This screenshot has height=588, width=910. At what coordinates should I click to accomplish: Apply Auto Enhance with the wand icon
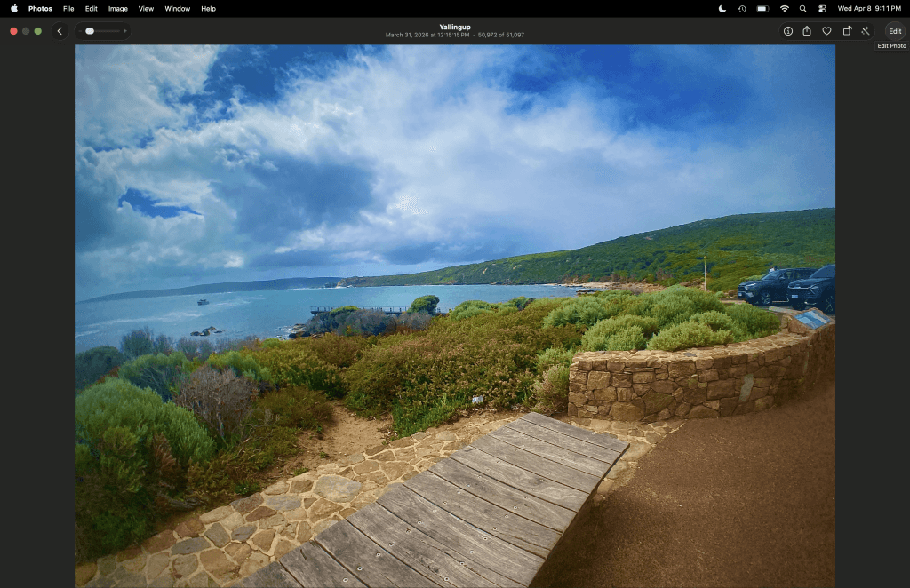(866, 31)
